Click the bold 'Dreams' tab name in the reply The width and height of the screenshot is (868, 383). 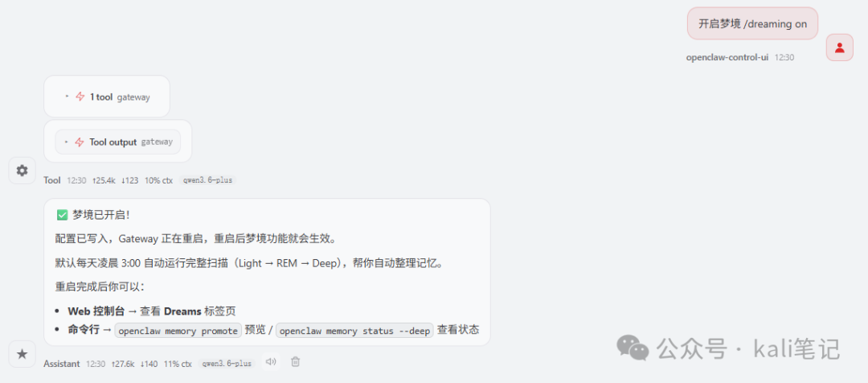[x=182, y=311]
